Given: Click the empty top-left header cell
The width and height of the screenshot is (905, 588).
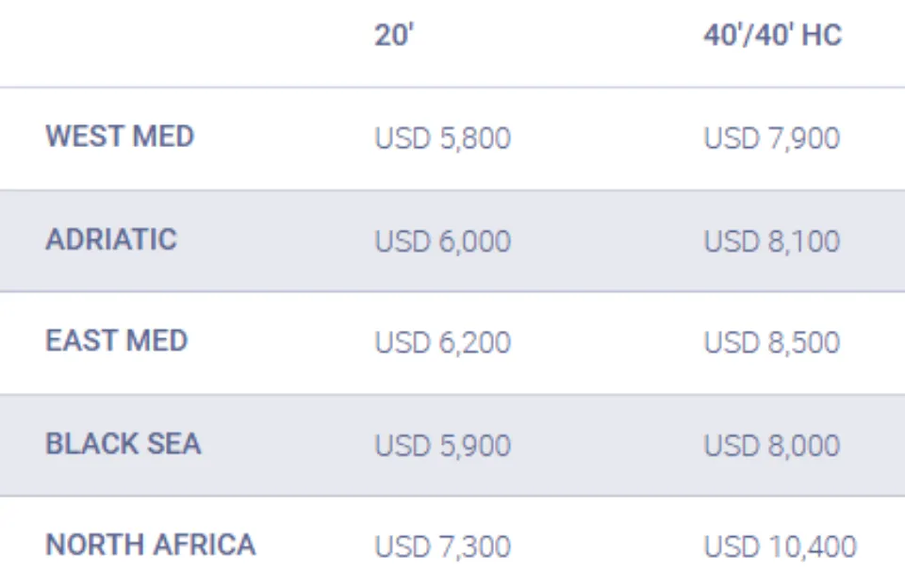Looking at the screenshot, I should (173, 43).
